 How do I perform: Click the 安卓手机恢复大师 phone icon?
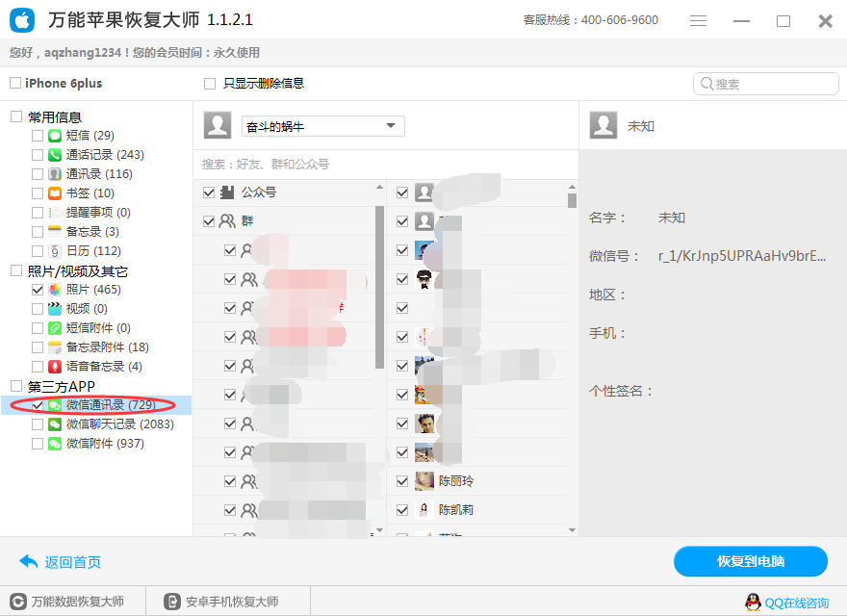coord(171,602)
